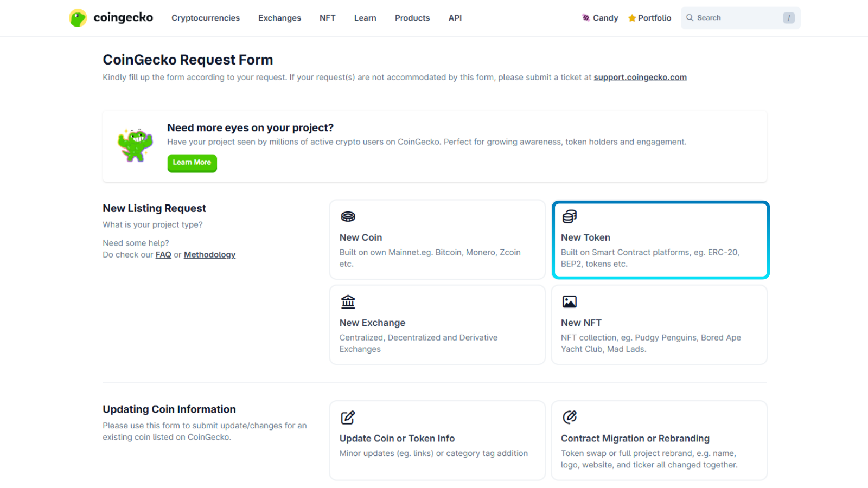The image size is (868, 488).
Task: Click the Updating Coin Information heading
Action: [x=169, y=409]
